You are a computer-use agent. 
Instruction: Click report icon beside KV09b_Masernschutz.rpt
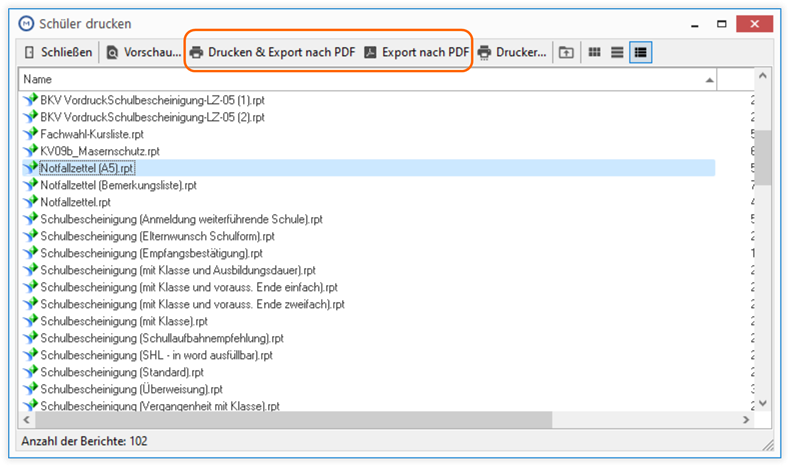[x=31, y=151]
